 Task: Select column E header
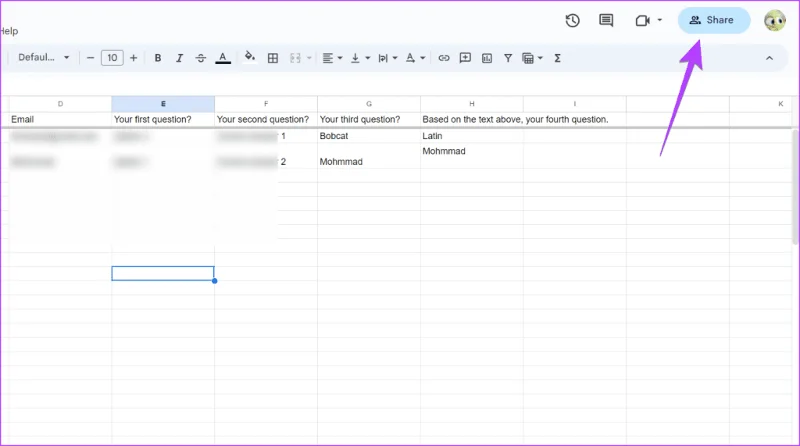tap(163, 104)
